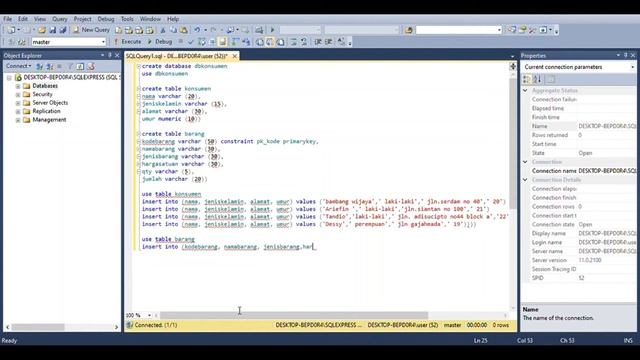Click the Results to File icon
The image size is (640, 360).
click(281, 42)
